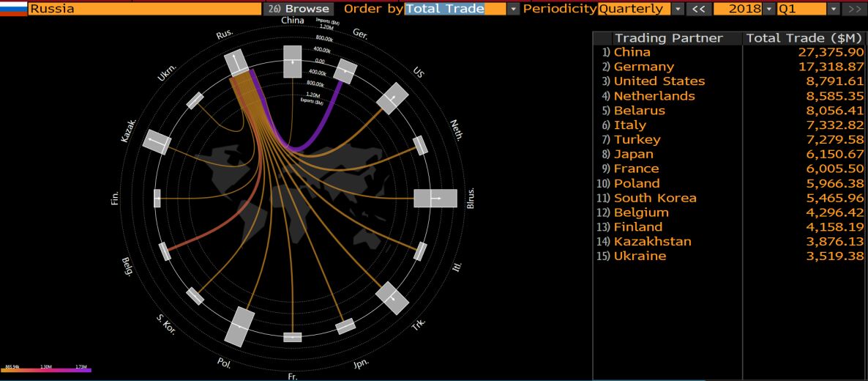Viewport: 868px width, 381px height.
Task: Select the S. Kor. node bar in chart
Action: click(195, 296)
